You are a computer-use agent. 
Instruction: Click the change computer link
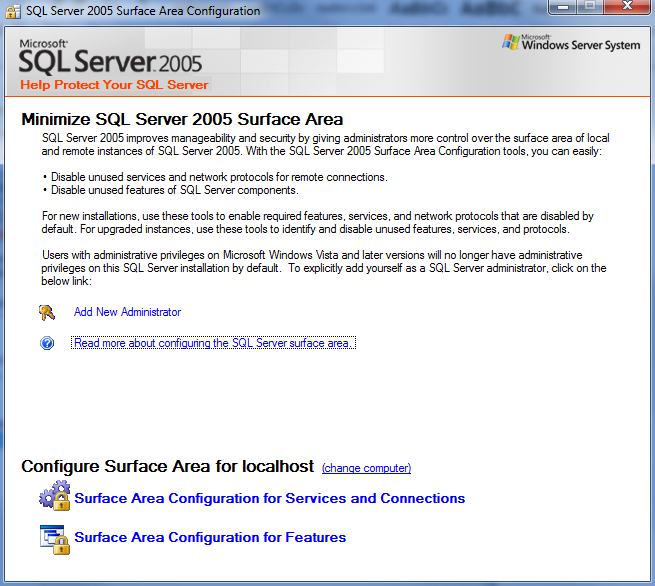[x=366, y=468]
